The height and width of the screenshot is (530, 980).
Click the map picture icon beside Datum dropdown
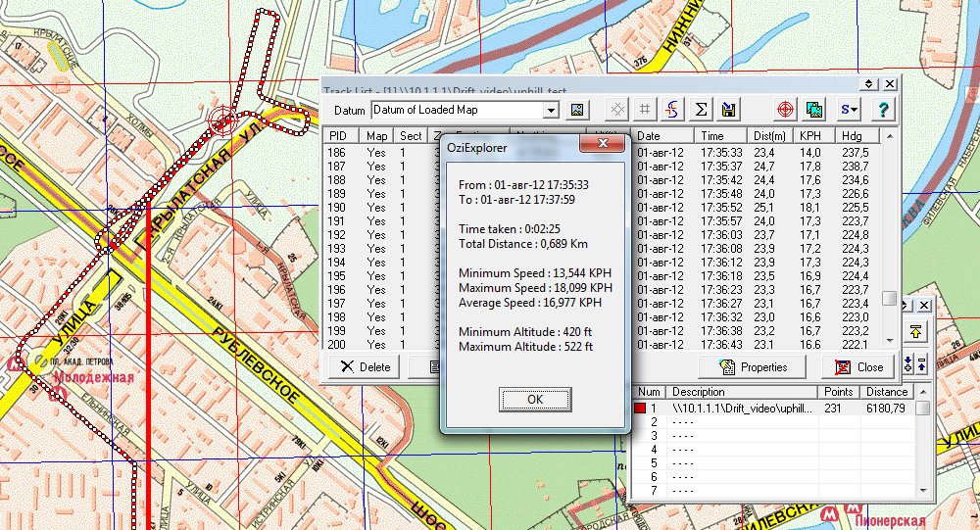577,110
